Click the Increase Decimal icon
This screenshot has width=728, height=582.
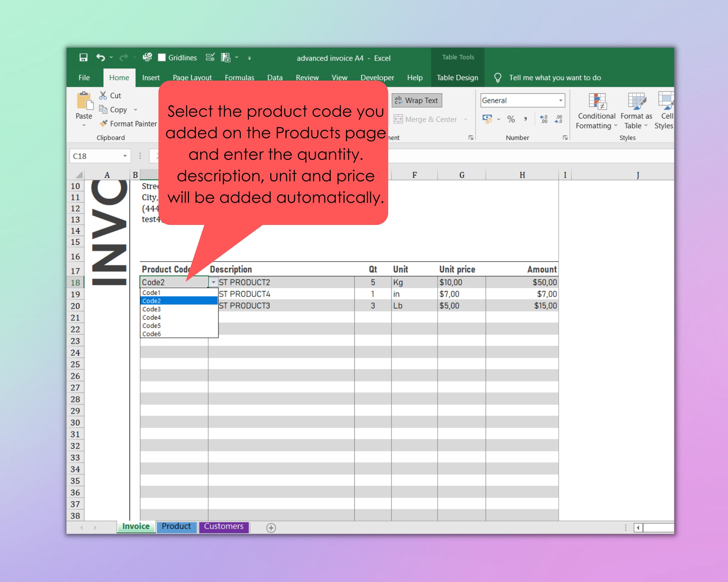click(544, 119)
